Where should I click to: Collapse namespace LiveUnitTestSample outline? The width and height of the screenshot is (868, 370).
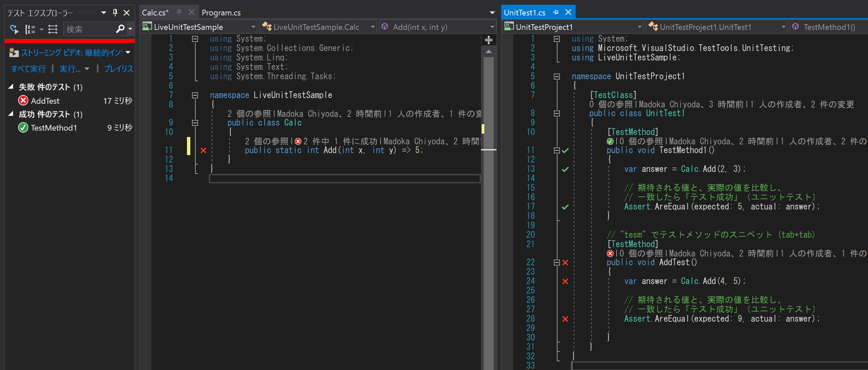[195, 95]
